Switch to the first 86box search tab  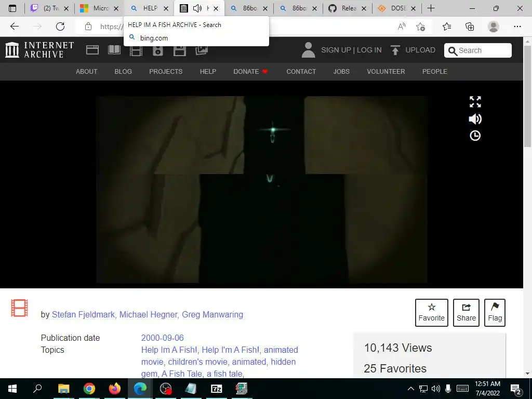pos(248,8)
